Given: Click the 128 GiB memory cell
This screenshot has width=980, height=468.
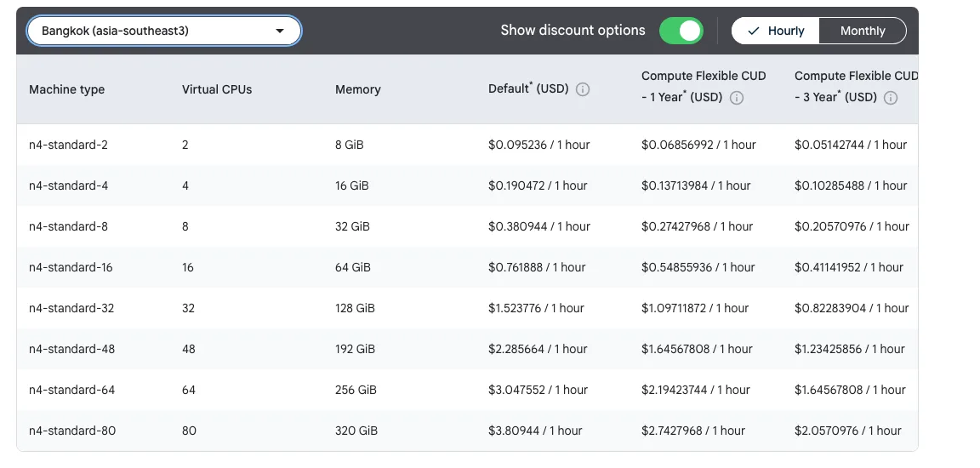Looking at the screenshot, I should coord(355,308).
